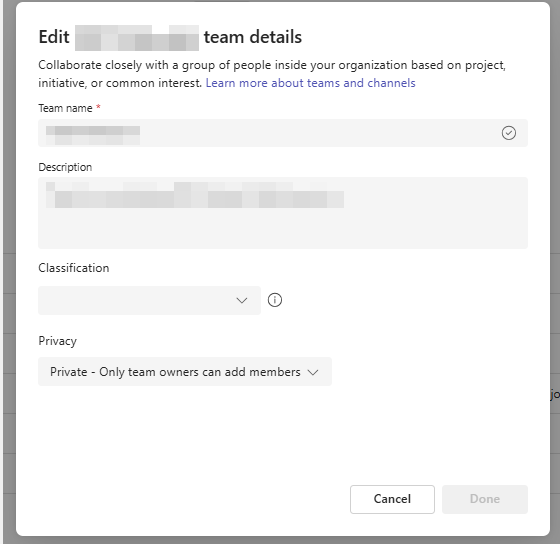
Task: Click the Description label
Action: coord(65,167)
